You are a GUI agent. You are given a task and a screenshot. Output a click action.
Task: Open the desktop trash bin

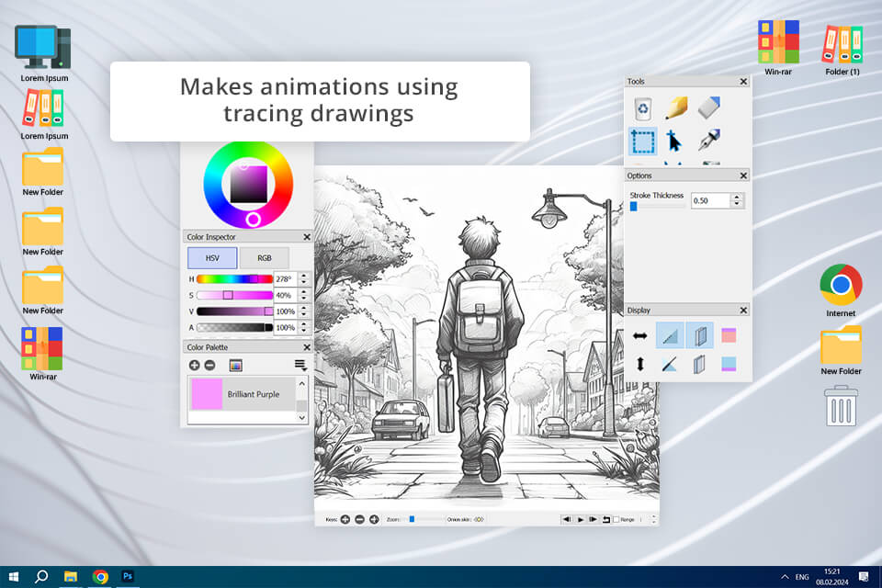pos(841,406)
